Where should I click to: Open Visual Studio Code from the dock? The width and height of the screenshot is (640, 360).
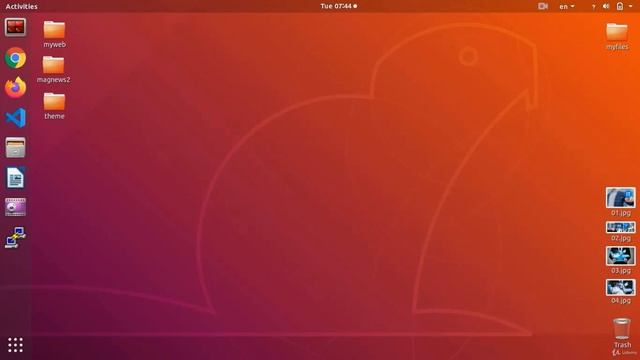click(x=16, y=118)
